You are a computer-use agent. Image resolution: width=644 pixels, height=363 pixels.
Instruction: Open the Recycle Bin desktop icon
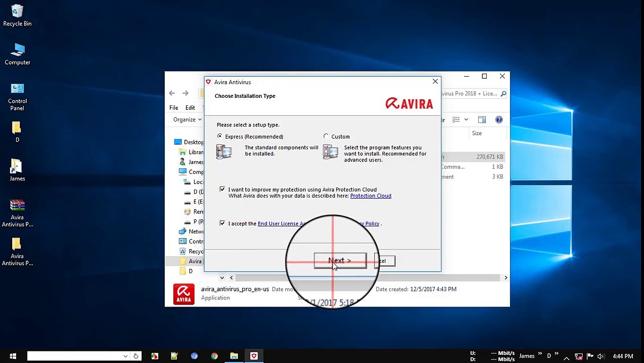pyautogui.click(x=17, y=15)
